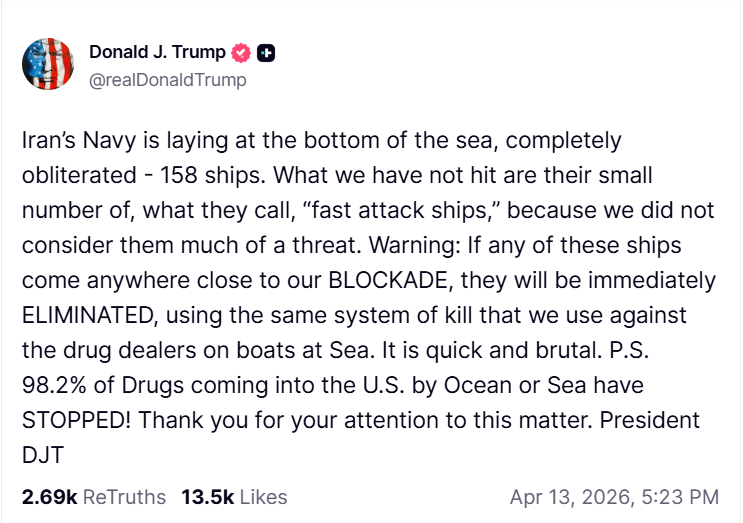The image size is (743, 523).
Task: Click the Likes label
Action: [264, 496]
